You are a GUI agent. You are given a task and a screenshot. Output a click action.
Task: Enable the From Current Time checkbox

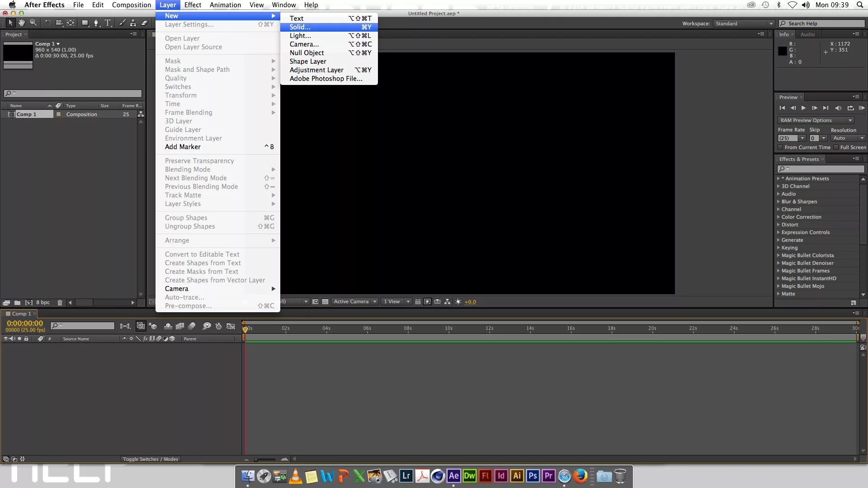coord(780,147)
